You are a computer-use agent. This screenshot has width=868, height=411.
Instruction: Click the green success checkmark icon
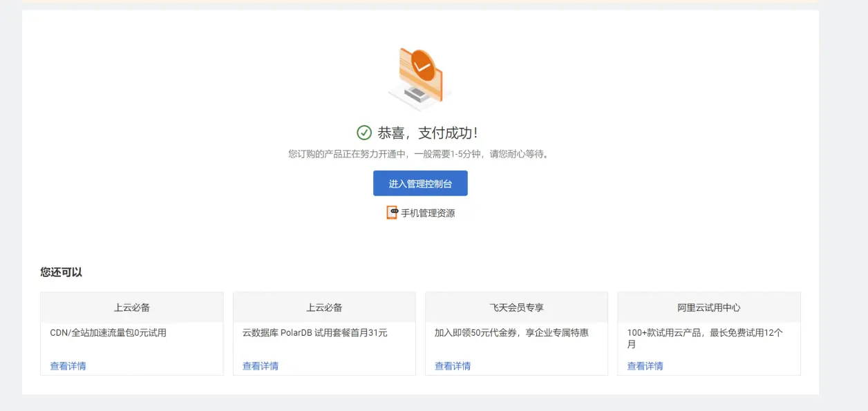pyautogui.click(x=364, y=133)
